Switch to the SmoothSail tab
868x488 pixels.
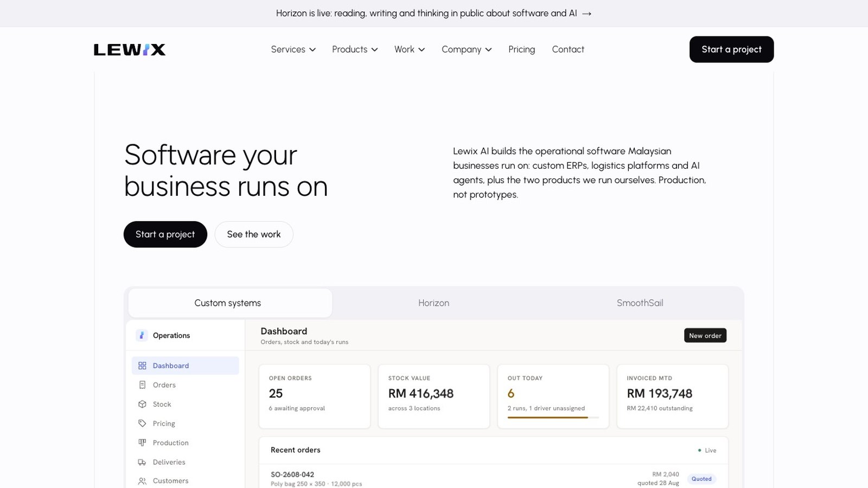[x=640, y=303]
